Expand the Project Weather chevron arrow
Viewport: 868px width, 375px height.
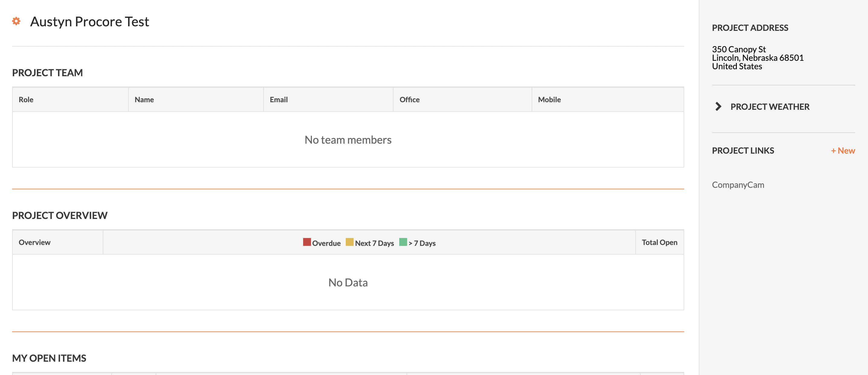pos(718,106)
